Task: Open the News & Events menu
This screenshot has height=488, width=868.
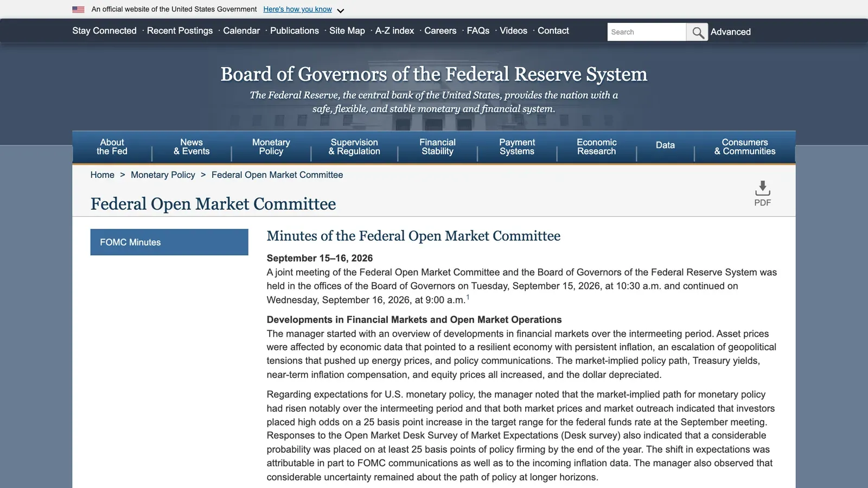Action: click(192, 147)
